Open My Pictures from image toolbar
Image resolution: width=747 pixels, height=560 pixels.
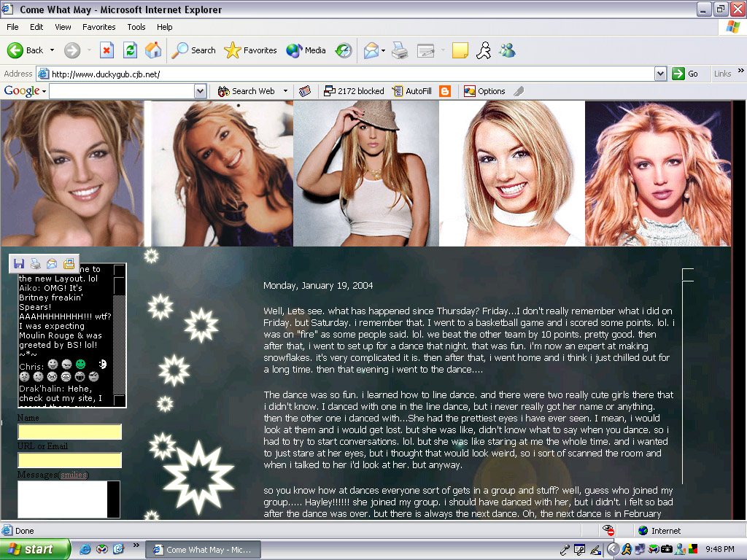[x=69, y=264]
